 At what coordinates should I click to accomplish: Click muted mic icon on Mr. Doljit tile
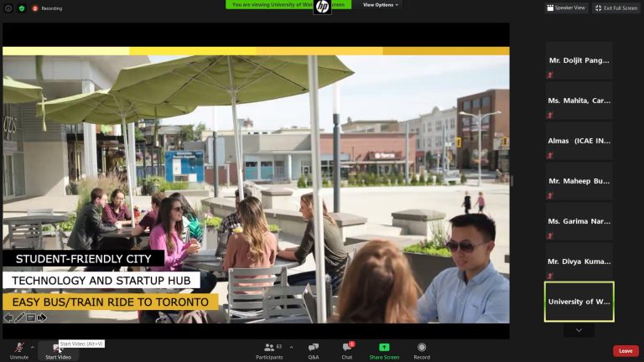[550, 75]
